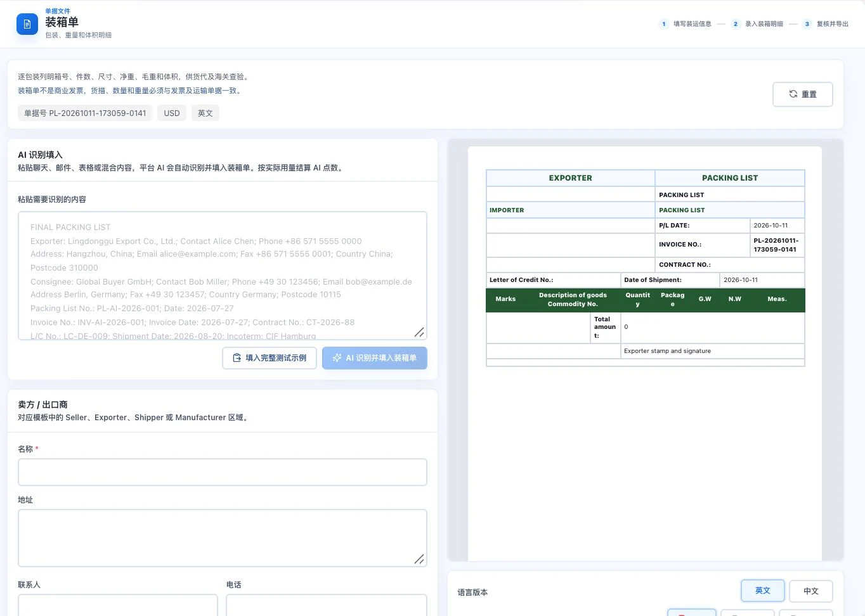865x616 pixels.
Task: Click the 英文 language tag under the notice
Action: 205,113
